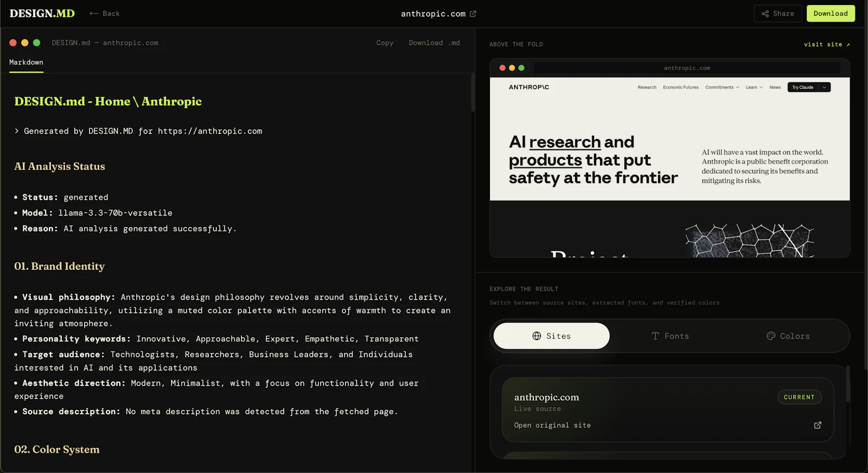Switch to the Fonts tab

pos(670,336)
